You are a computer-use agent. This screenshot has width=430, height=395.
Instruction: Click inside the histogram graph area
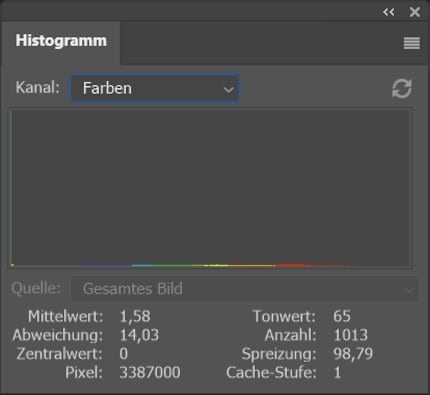210,188
